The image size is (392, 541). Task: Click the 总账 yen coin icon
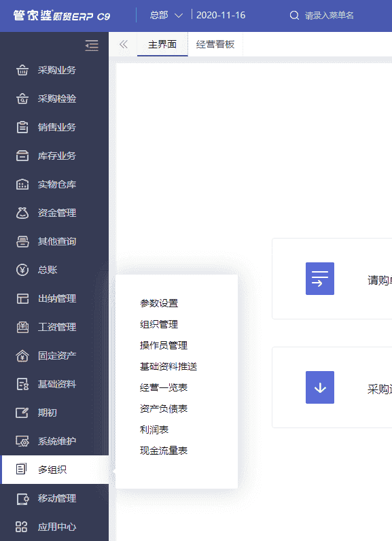point(22,270)
